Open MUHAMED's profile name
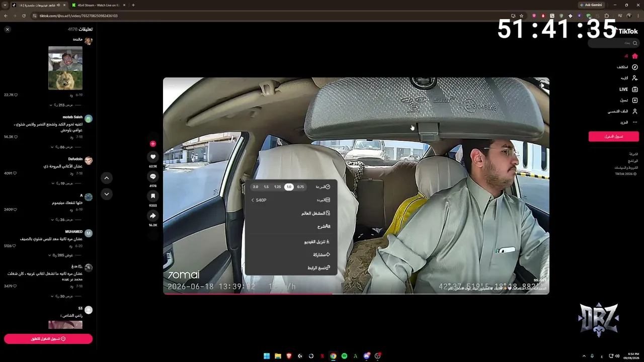Screen dimensions: 644x362 [x=74, y=232]
